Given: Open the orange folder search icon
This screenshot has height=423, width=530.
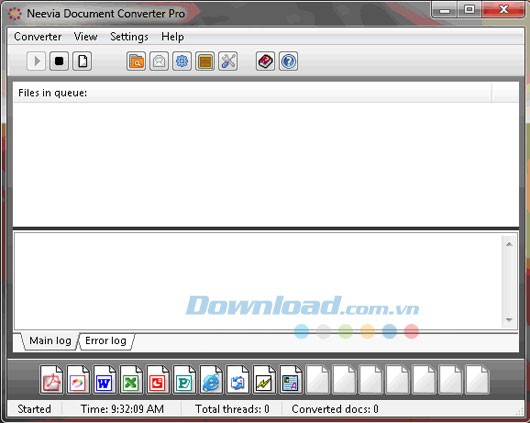Looking at the screenshot, I should click(x=136, y=61).
